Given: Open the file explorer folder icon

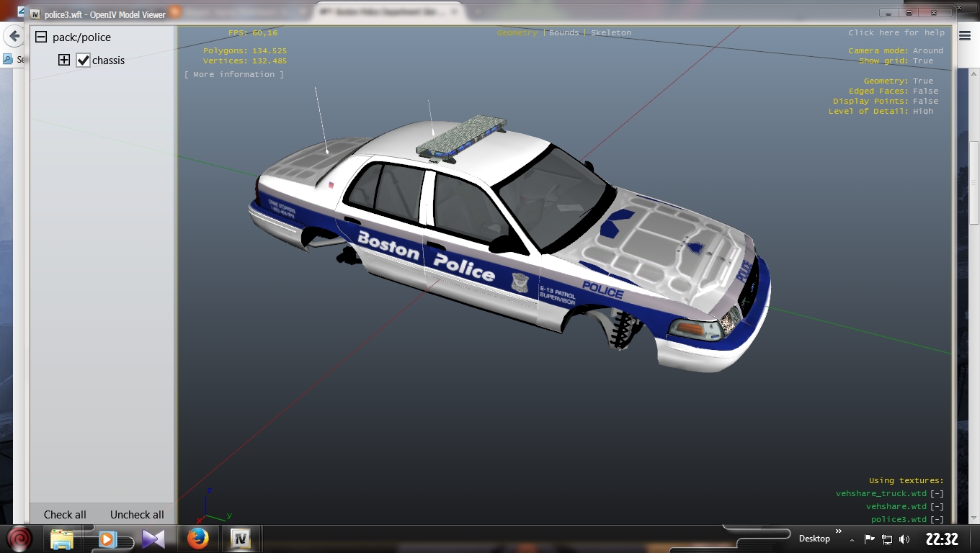Looking at the screenshot, I should point(63,539).
